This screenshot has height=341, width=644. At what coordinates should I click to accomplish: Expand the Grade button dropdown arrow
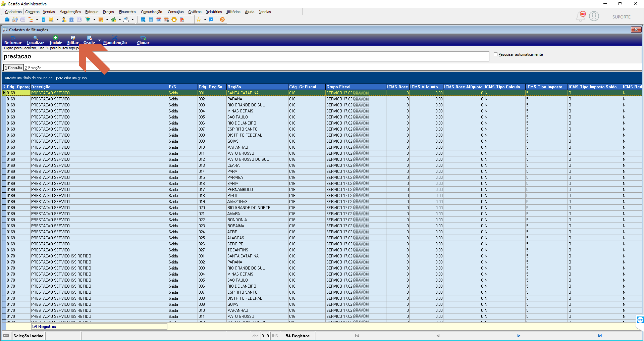coord(99,40)
